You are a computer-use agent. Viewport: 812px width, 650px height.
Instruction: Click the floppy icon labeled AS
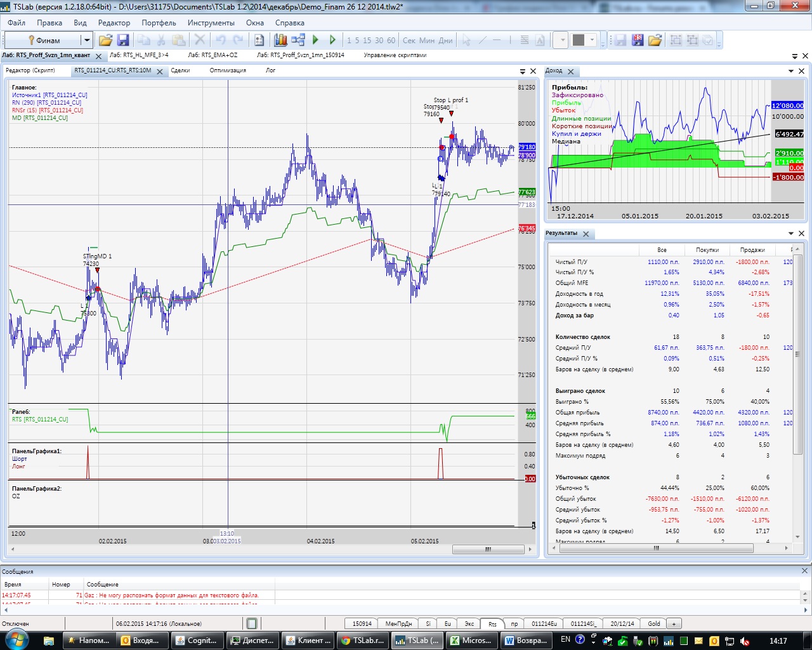[x=638, y=40]
